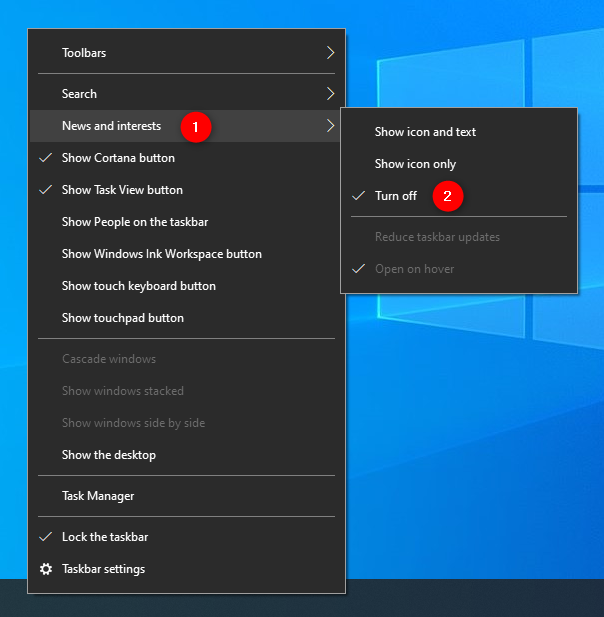Enable Show People on the taskbar
Viewport: 604px width, 617px height.
point(135,222)
